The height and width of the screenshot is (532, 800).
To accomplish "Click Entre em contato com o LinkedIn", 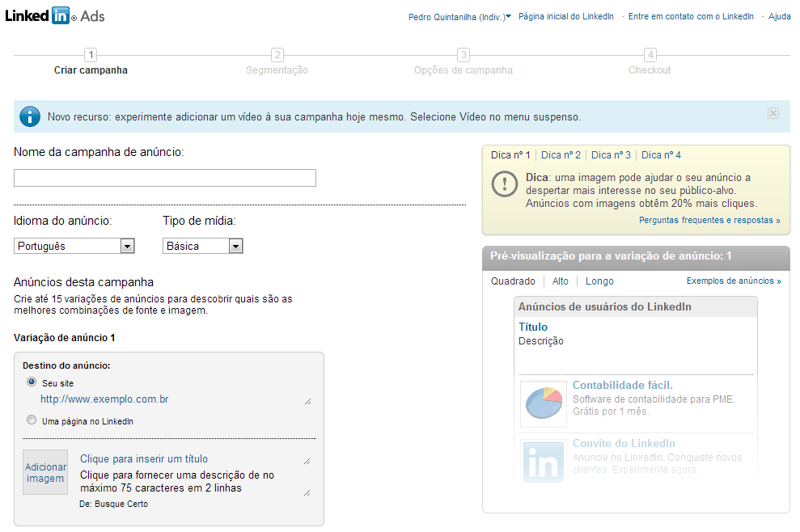I will pos(691,16).
